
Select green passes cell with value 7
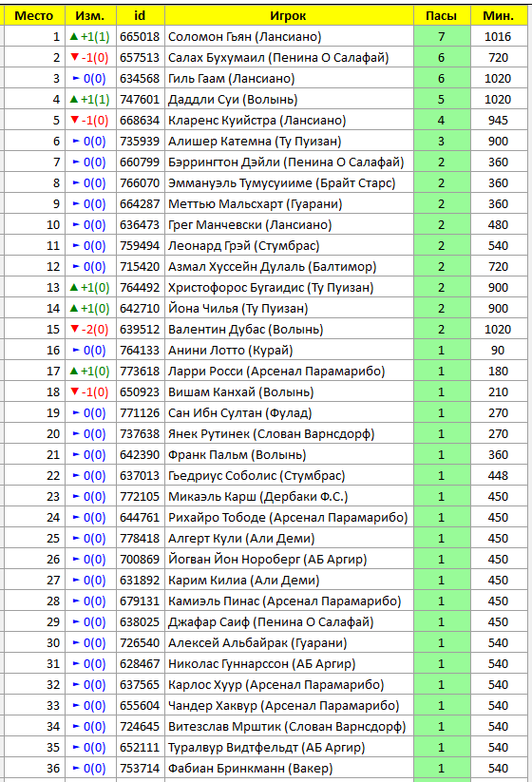[442, 36]
